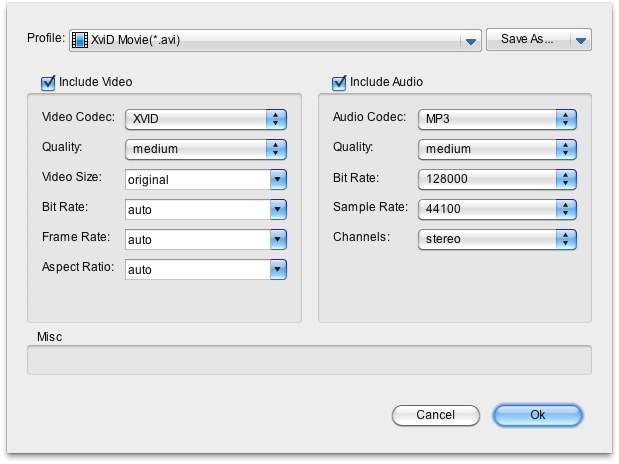Click inside the Video Size text field

pyautogui.click(x=198, y=179)
